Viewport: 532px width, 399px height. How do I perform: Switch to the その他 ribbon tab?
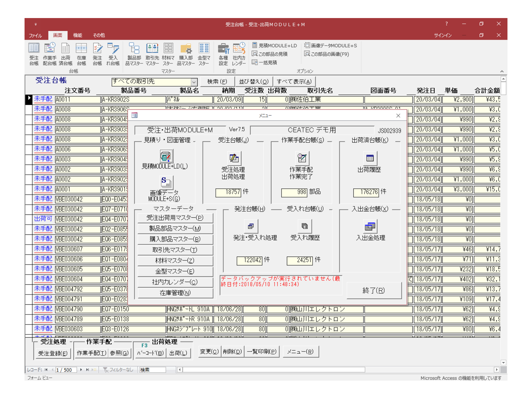pyautogui.click(x=99, y=35)
